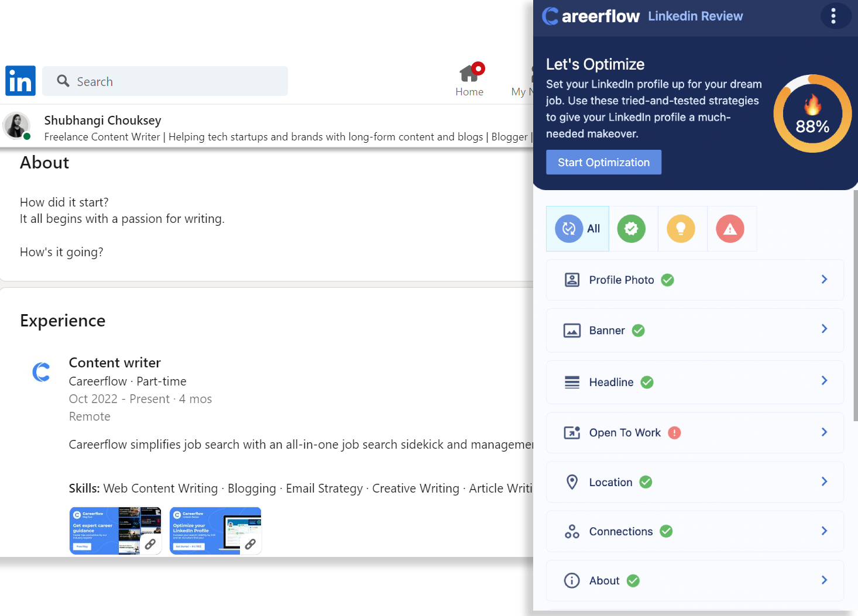Expand the Open To Work row chevron

pyautogui.click(x=824, y=432)
